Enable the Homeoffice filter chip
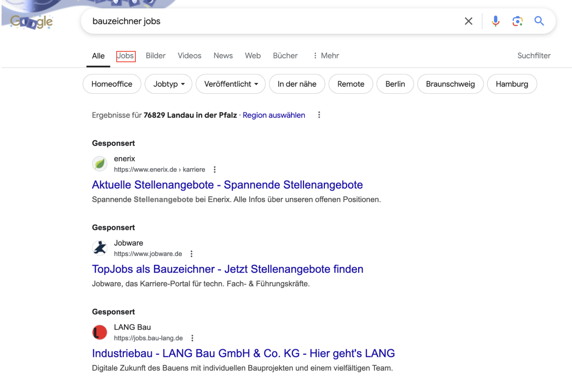 (112, 84)
